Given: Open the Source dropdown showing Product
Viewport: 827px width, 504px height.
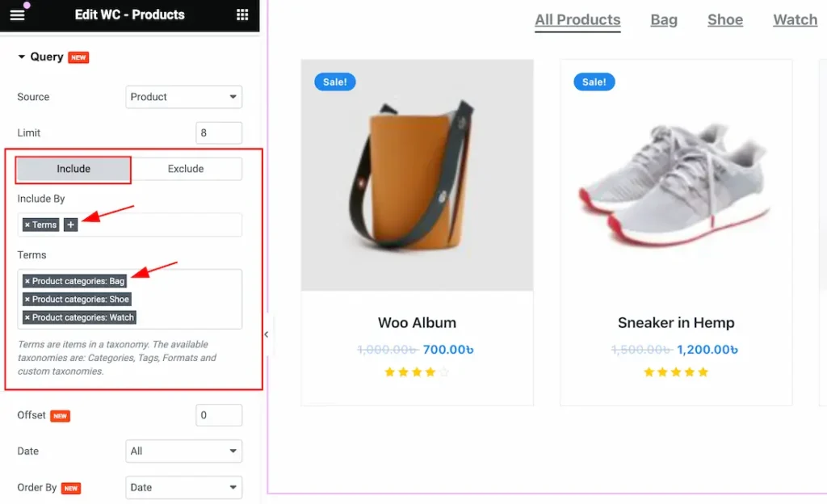Looking at the screenshot, I should (x=183, y=97).
